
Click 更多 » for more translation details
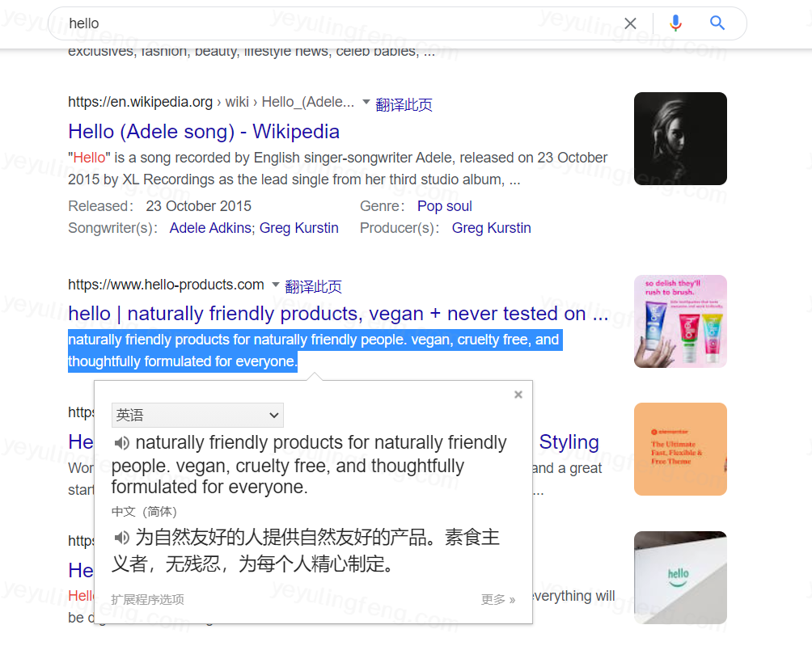(497, 599)
